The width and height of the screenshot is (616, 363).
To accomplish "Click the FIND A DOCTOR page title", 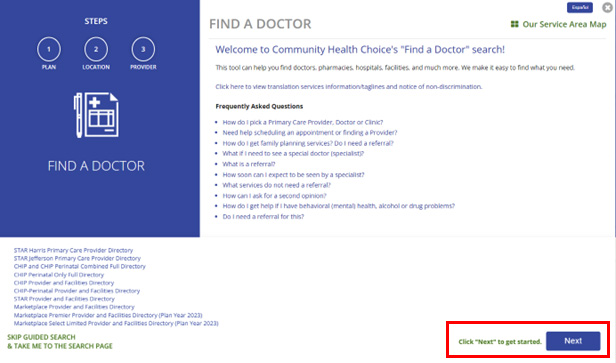I will pos(260,24).
